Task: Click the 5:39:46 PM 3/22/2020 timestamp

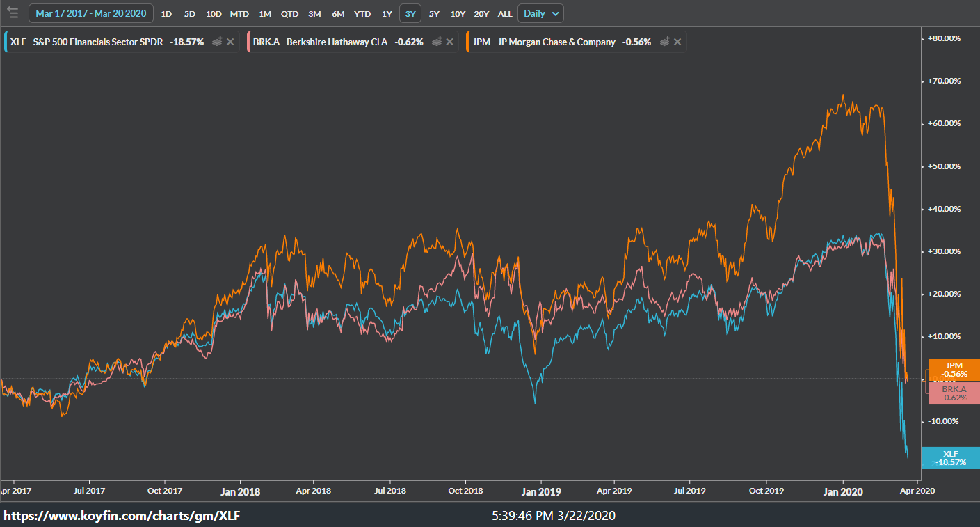Action: click(x=554, y=516)
